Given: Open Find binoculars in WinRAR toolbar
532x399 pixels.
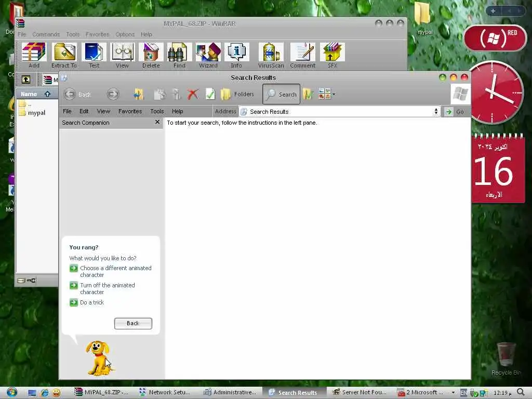Looking at the screenshot, I should pyautogui.click(x=179, y=55).
